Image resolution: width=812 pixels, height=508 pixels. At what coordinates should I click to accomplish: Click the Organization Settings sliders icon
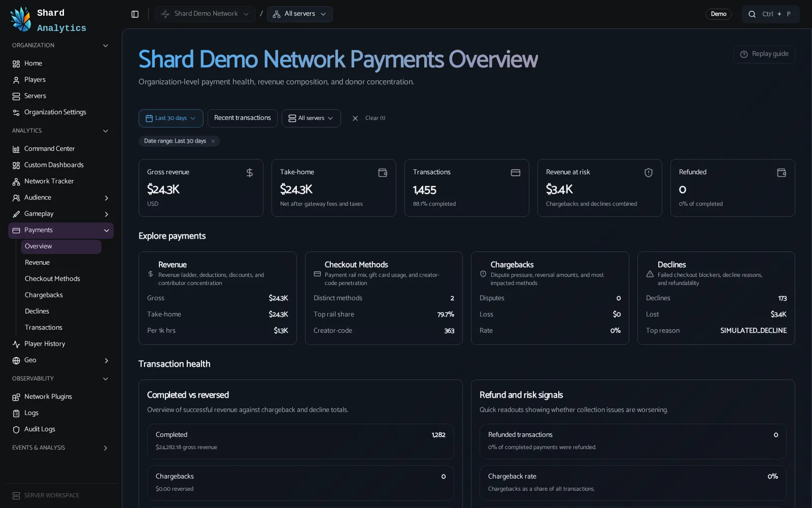[x=16, y=113]
